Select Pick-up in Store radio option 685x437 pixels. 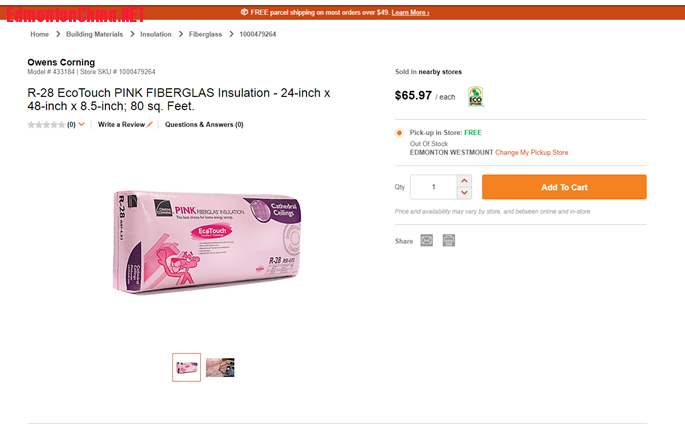[400, 132]
